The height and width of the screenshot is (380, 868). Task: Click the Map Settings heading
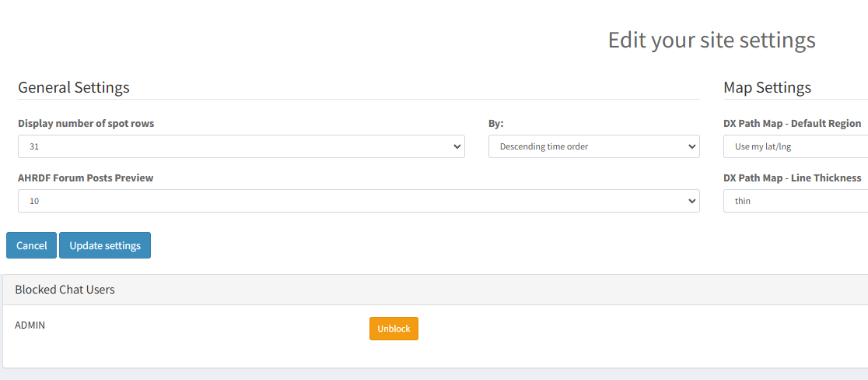pos(767,87)
